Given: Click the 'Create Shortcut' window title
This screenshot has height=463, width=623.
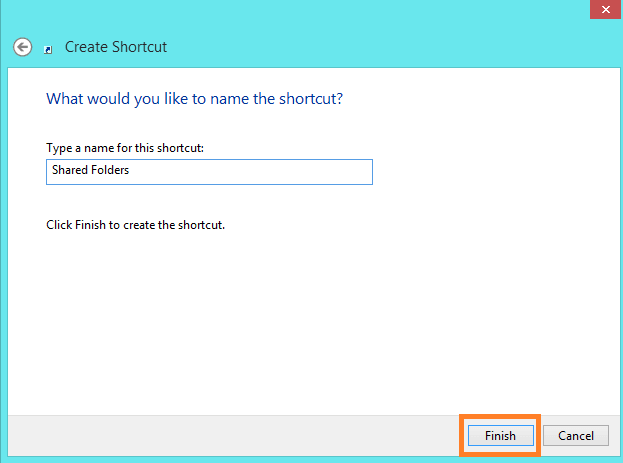Looking at the screenshot, I should pos(116,47).
